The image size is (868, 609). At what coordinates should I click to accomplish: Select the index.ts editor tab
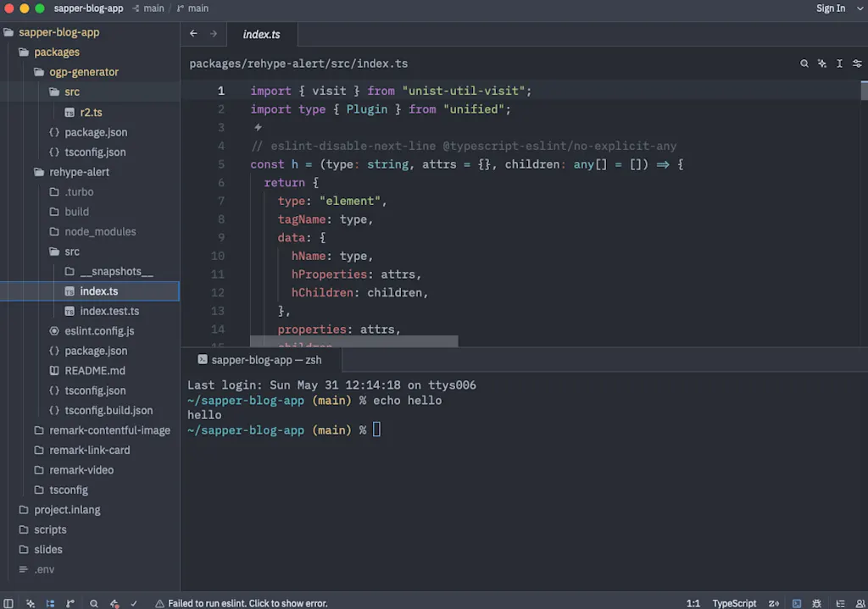pyautogui.click(x=262, y=34)
